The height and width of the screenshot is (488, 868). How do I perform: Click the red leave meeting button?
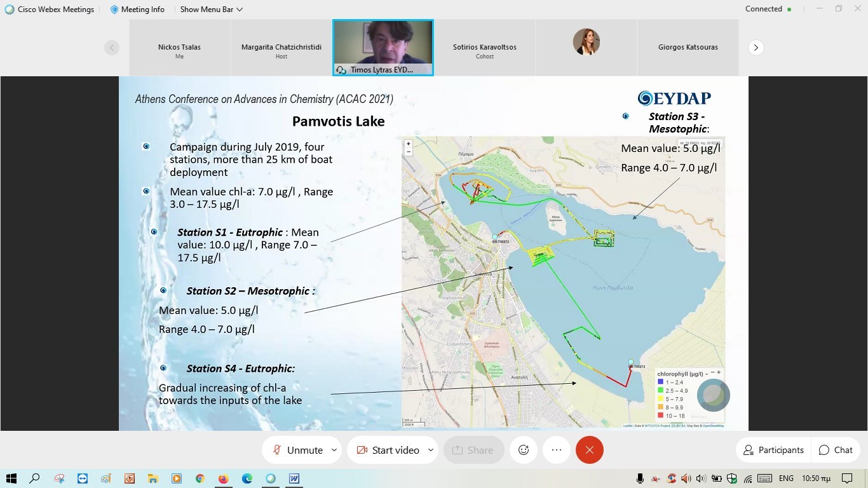[589, 450]
